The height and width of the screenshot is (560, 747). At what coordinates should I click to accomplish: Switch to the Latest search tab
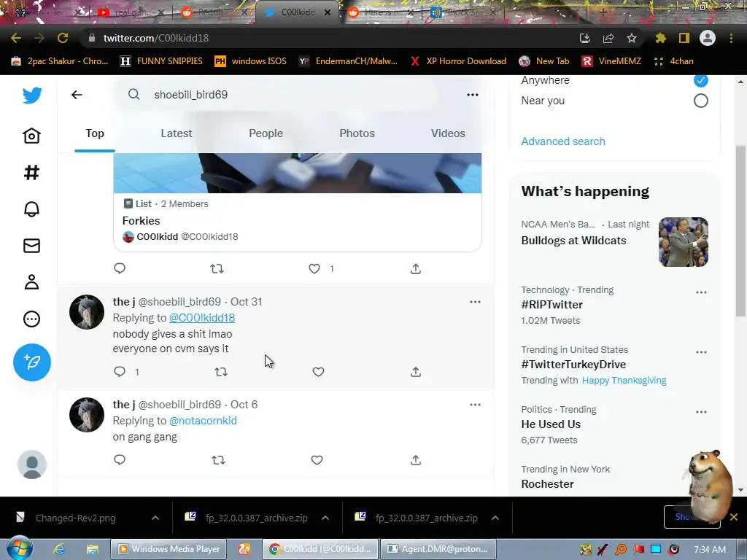pyautogui.click(x=177, y=133)
